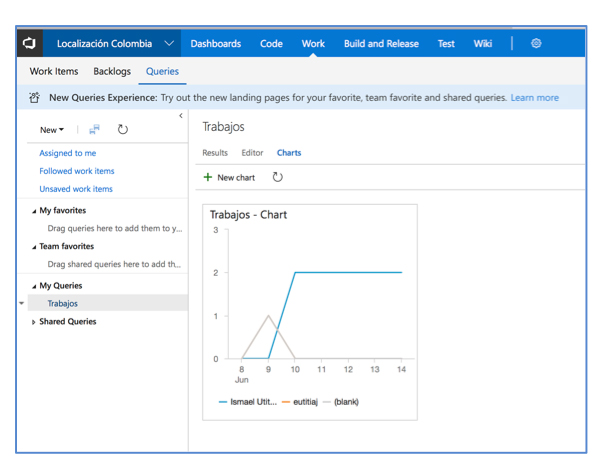This screenshot has width=602, height=474.
Task: Click the Trabajos - Chart title
Action: [x=248, y=215]
